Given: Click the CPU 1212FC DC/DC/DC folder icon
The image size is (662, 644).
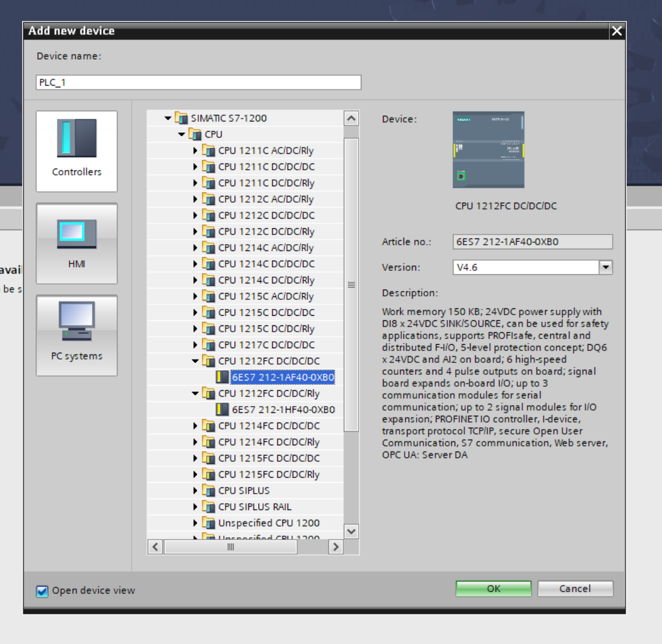Looking at the screenshot, I should click(209, 361).
